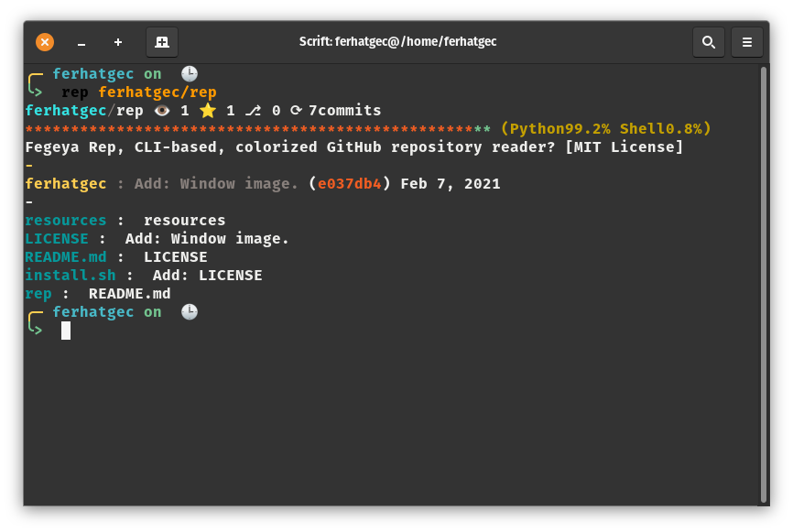
Task: Open the hamburger menu
Action: 746,42
